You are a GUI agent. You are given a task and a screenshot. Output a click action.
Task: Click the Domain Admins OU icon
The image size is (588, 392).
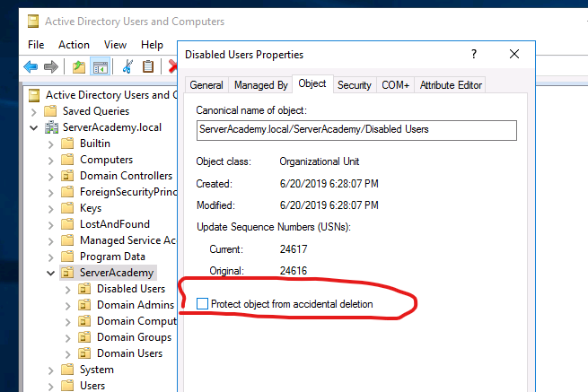84,305
